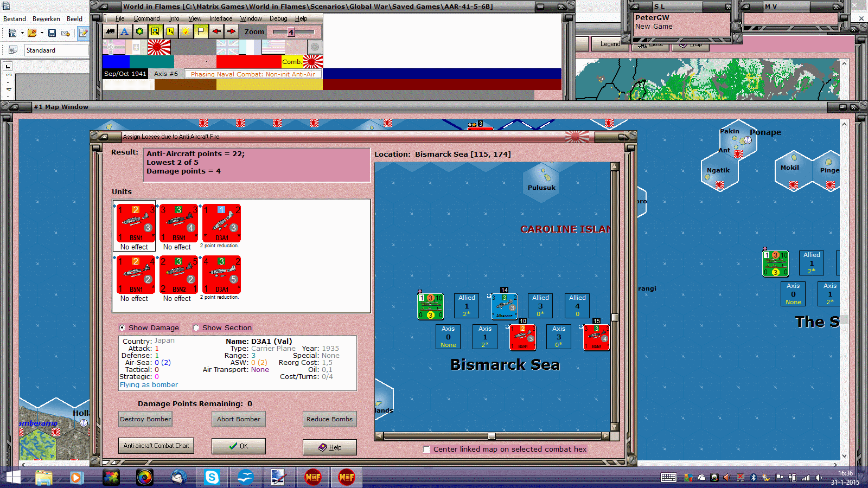Click the white flag toolbar icon
This screenshot has width=868, height=488.
pos(201,31)
